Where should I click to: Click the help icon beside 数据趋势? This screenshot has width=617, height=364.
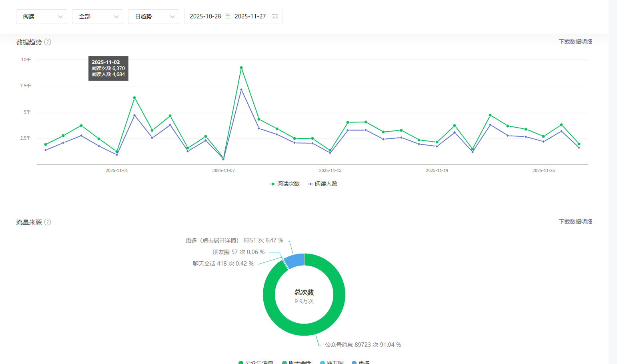[x=48, y=42]
